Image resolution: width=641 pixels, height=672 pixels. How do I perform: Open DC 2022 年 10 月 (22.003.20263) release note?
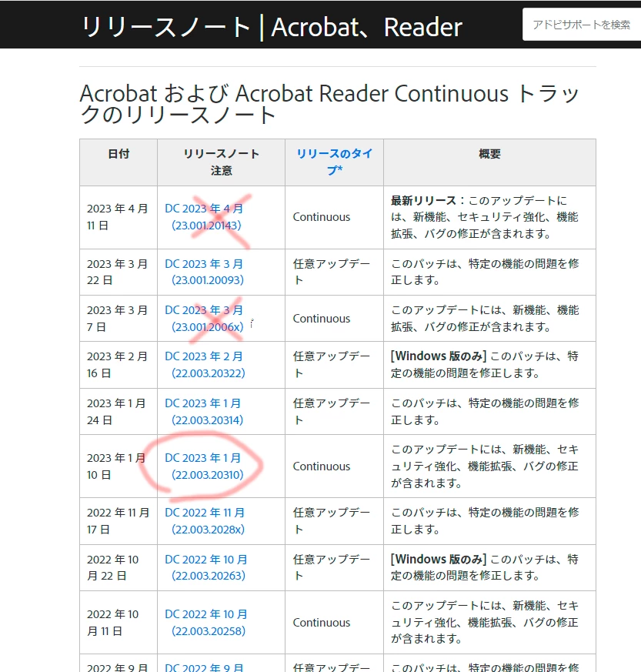205,567
